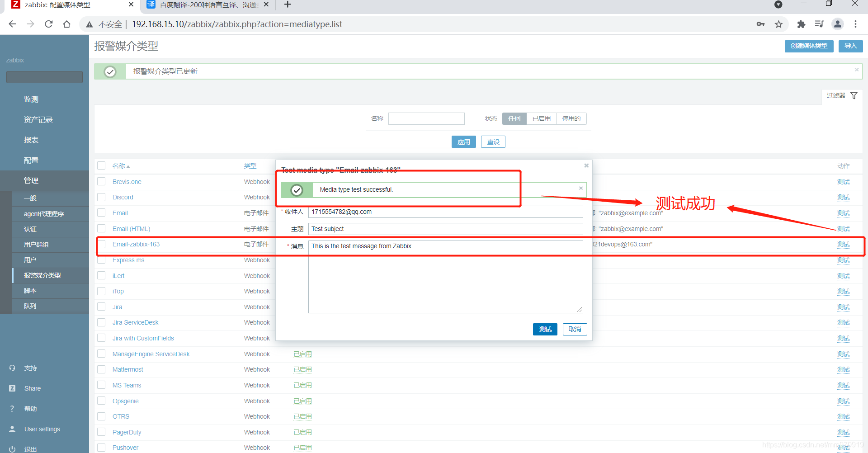This screenshot has height=453, width=868.
Task: Reload the current page
Action: tap(49, 24)
